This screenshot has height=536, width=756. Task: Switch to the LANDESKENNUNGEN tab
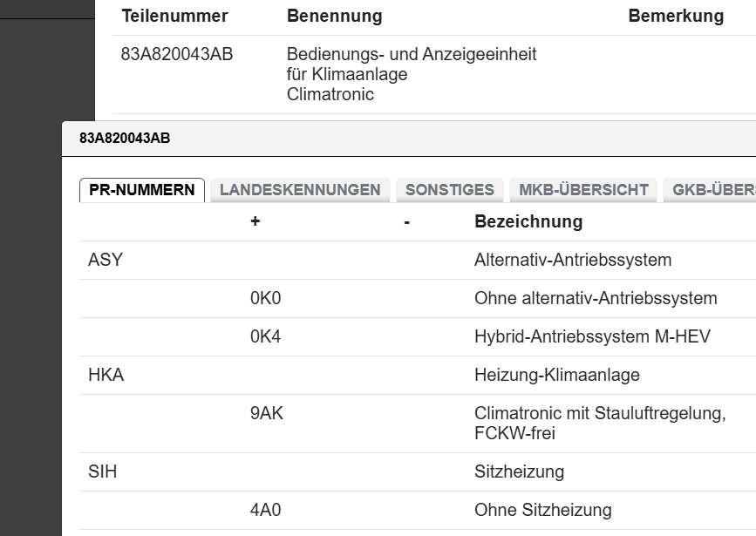(300, 190)
